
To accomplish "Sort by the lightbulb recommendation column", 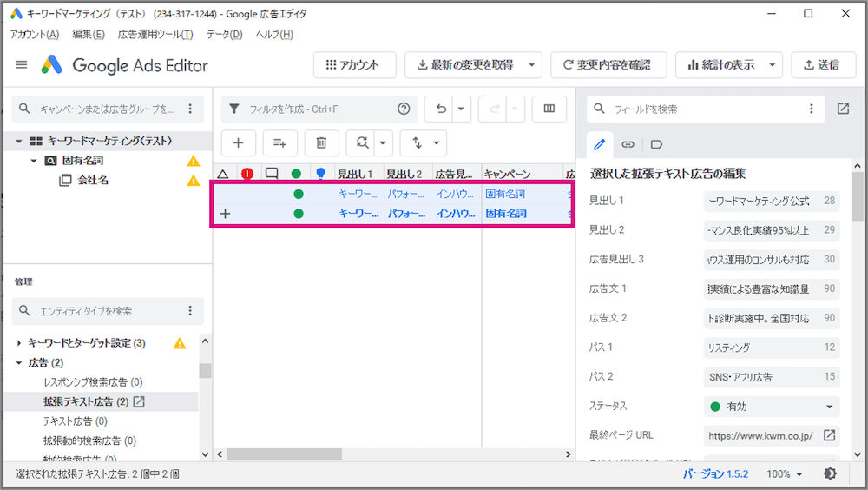I will pos(320,174).
